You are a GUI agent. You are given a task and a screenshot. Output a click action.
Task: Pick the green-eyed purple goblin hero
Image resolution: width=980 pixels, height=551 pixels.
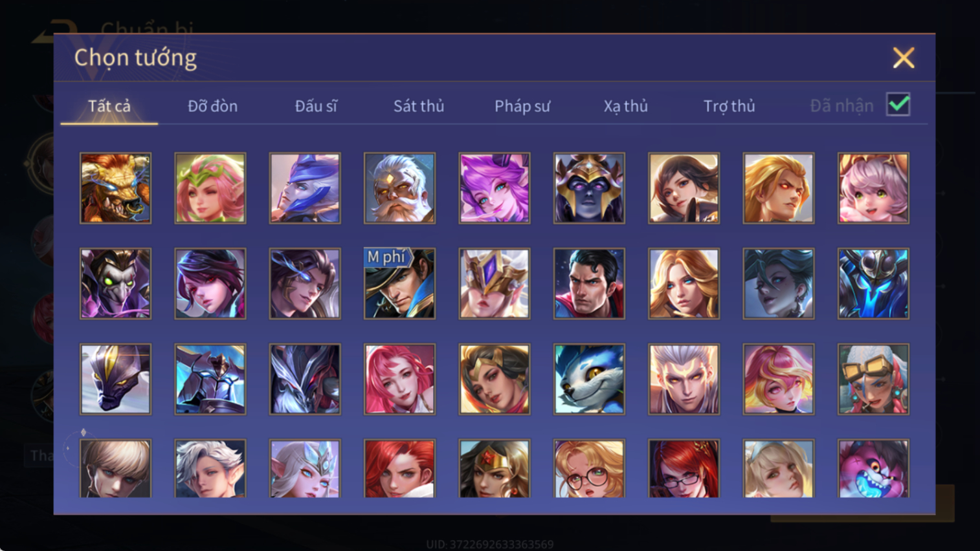pyautogui.click(x=115, y=284)
